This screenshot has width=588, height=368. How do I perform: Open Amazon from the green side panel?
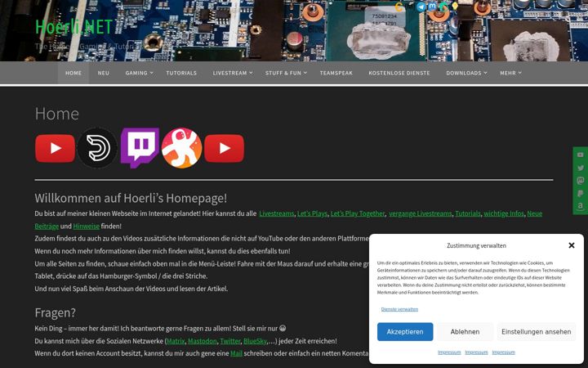pyautogui.click(x=581, y=206)
